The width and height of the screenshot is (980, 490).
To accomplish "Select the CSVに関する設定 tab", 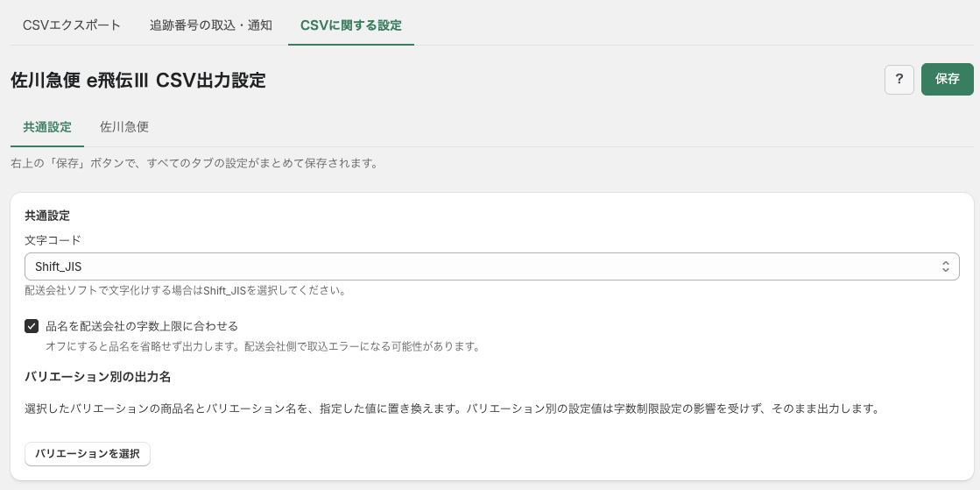I will point(350,25).
